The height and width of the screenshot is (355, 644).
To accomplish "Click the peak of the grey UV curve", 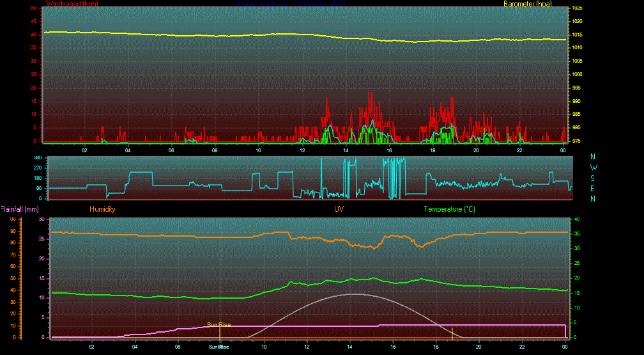I will click(351, 294).
